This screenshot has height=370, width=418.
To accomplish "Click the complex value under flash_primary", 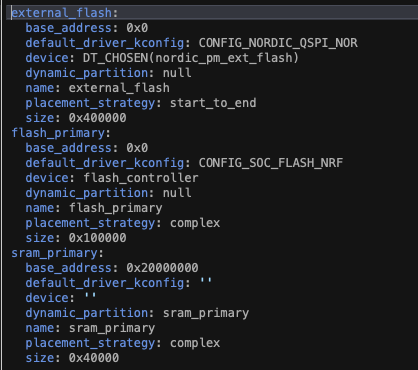I will coord(195,223).
